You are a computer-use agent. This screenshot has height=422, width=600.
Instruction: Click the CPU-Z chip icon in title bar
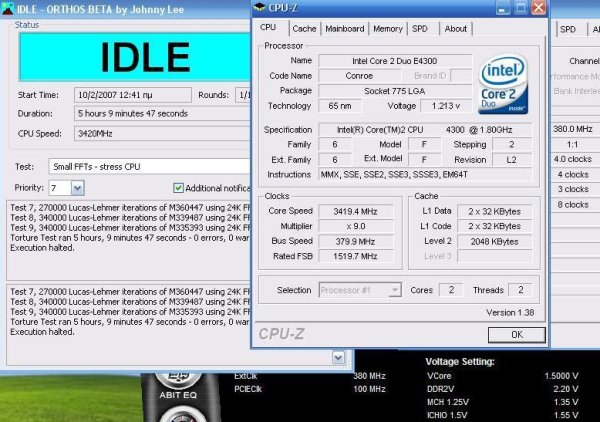point(259,7)
